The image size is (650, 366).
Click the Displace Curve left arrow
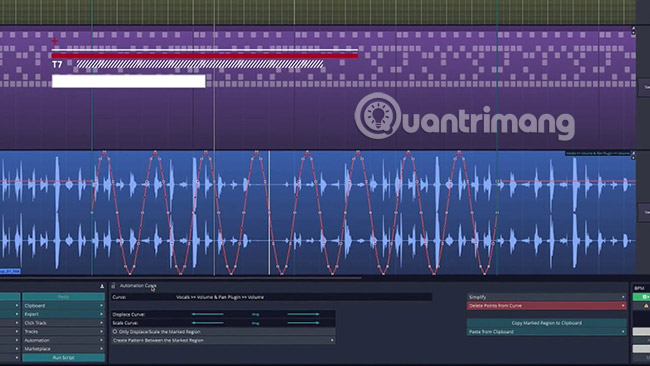207,314
